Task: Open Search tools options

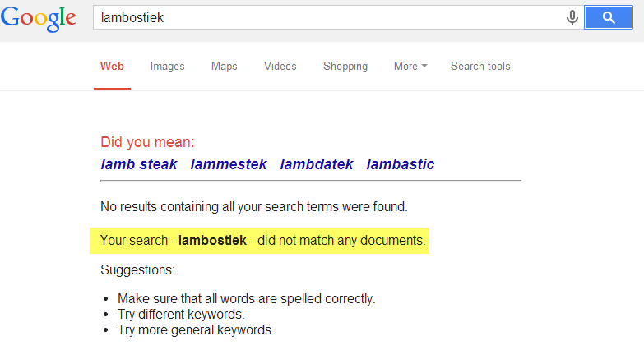Action: click(x=480, y=67)
